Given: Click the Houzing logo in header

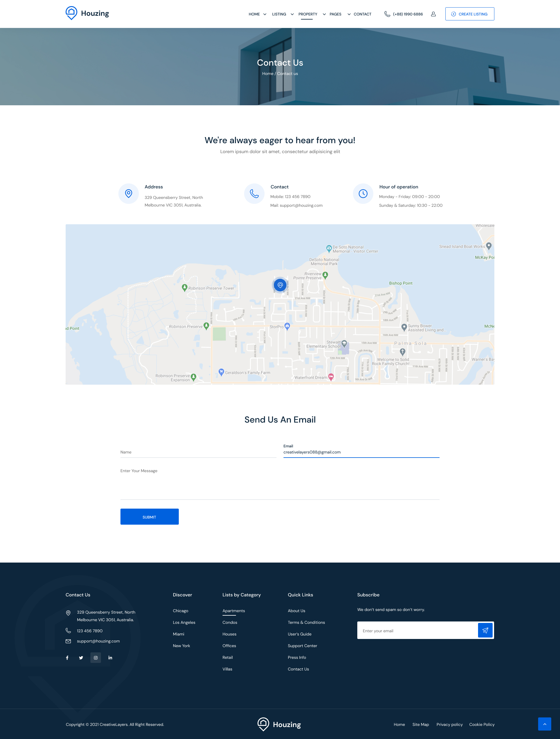Looking at the screenshot, I should click(87, 13).
